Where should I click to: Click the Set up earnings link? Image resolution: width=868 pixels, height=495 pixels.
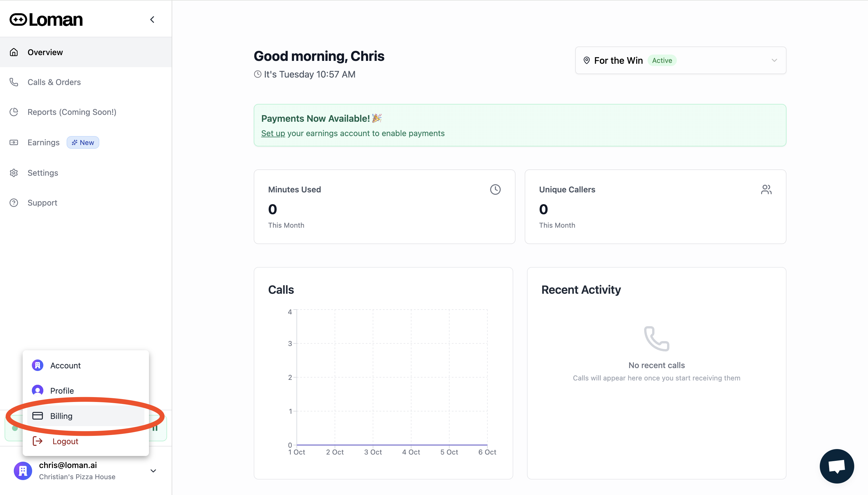click(273, 133)
